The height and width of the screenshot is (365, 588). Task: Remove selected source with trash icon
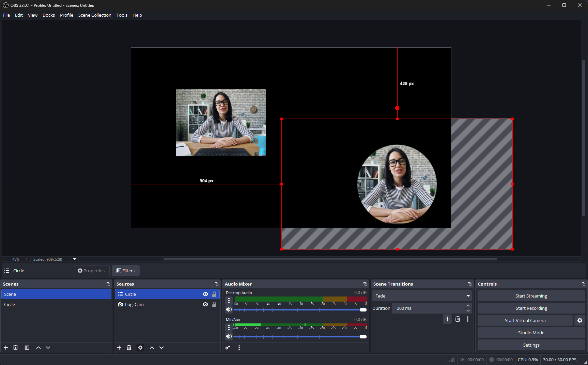click(129, 348)
